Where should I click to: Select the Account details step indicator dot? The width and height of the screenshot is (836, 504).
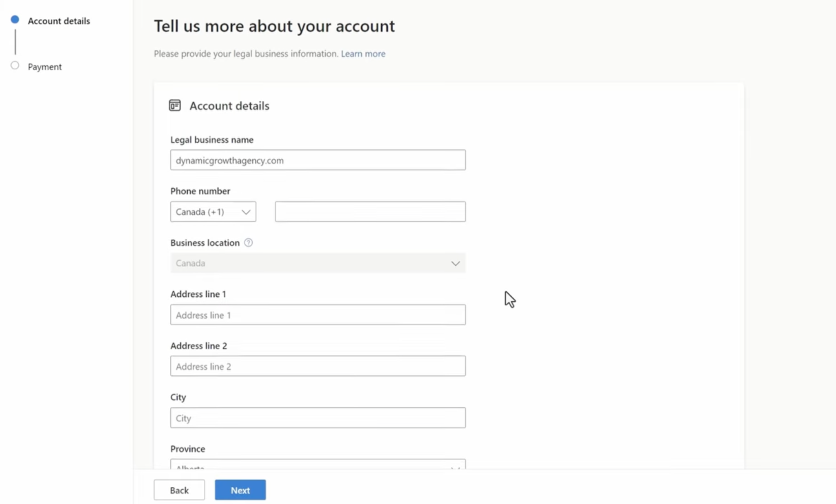click(15, 19)
